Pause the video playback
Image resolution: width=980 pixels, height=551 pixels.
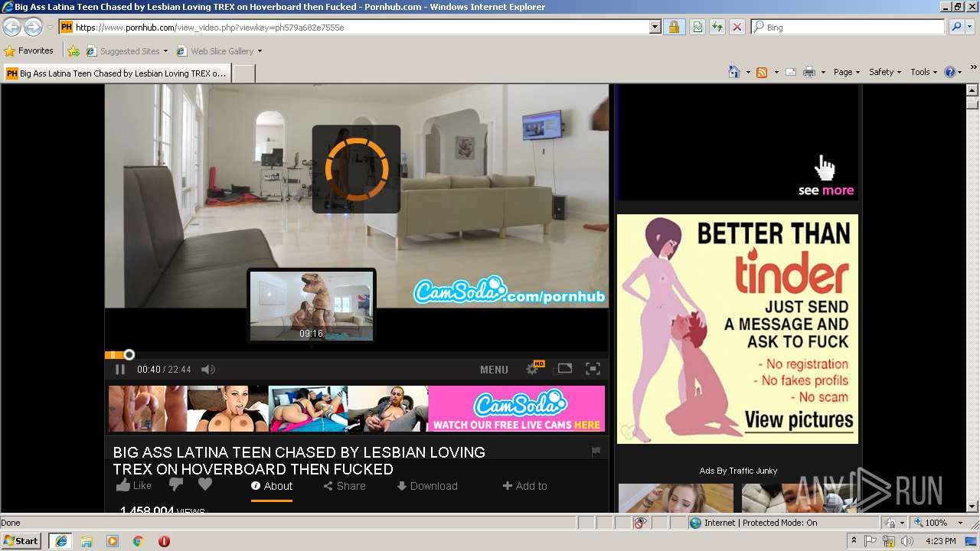(x=120, y=370)
